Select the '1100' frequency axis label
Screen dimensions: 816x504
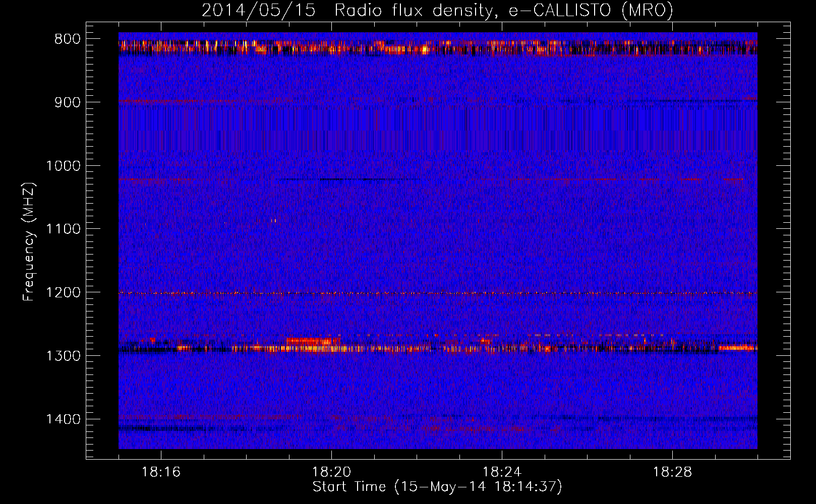tap(64, 229)
